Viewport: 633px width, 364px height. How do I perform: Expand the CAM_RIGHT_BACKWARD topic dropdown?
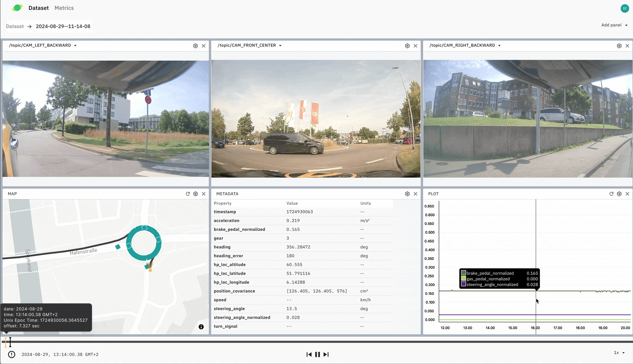(x=499, y=45)
